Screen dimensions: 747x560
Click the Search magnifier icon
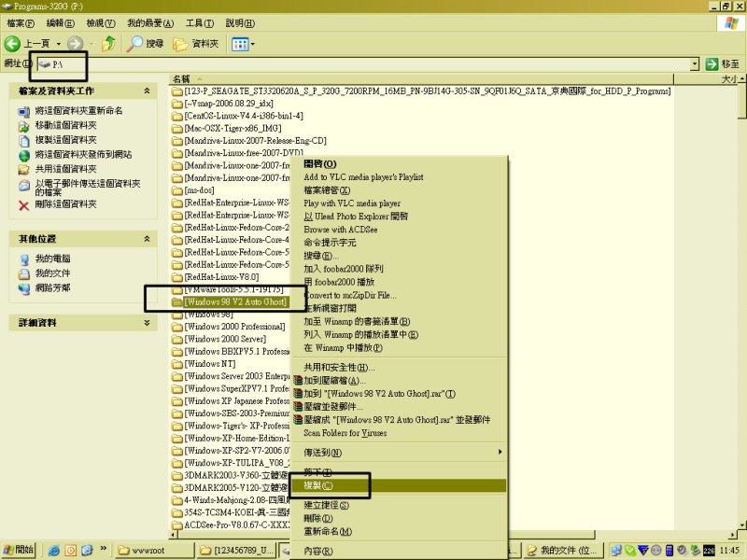(134, 44)
